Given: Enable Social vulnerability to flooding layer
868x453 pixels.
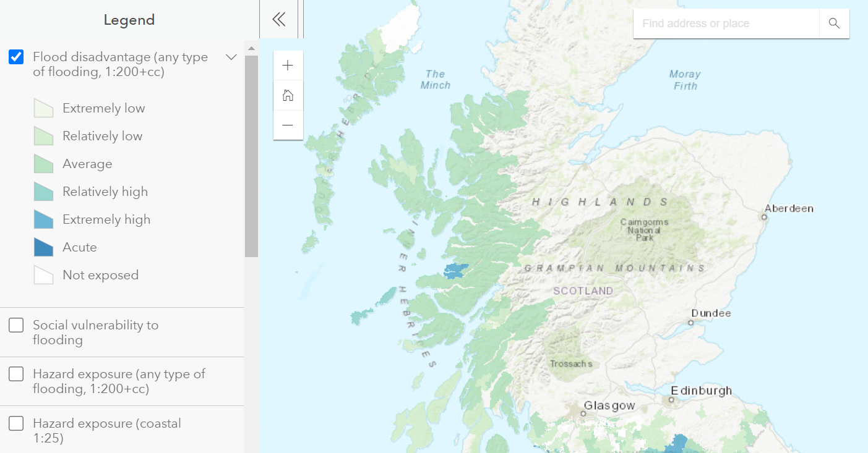Looking at the screenshot, I should (16, 325).
